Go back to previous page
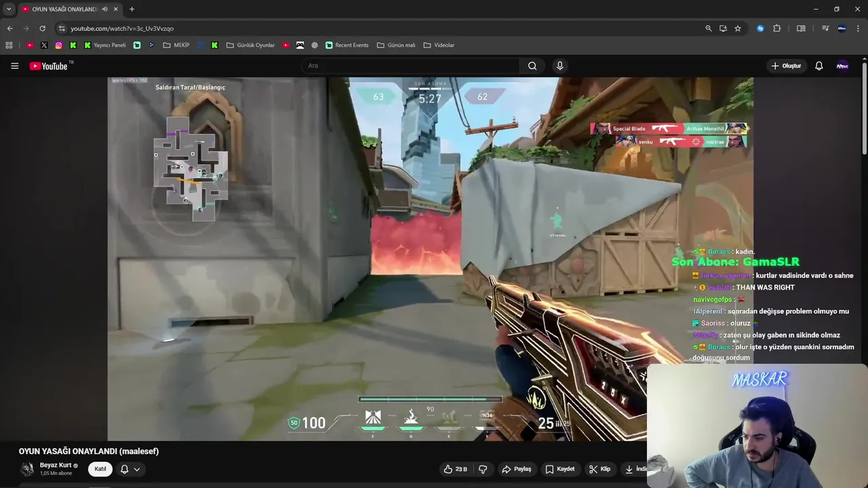 pos(9,28)
